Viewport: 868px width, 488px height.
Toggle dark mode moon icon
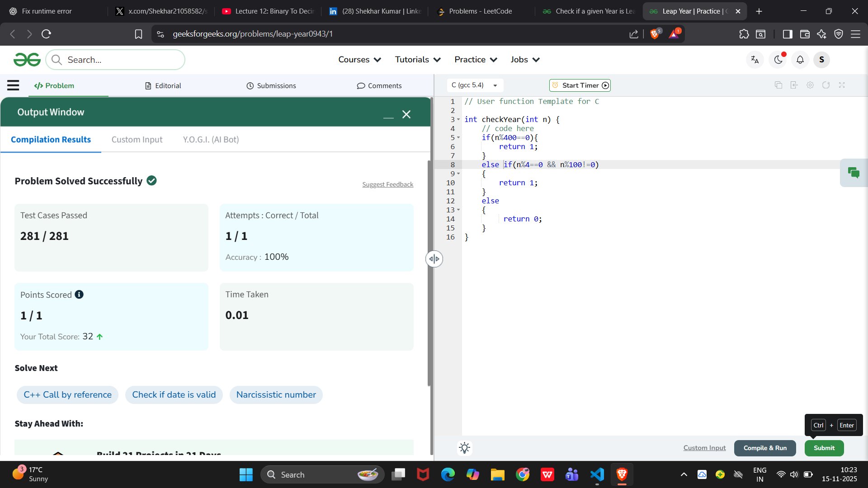coord(778,60)
